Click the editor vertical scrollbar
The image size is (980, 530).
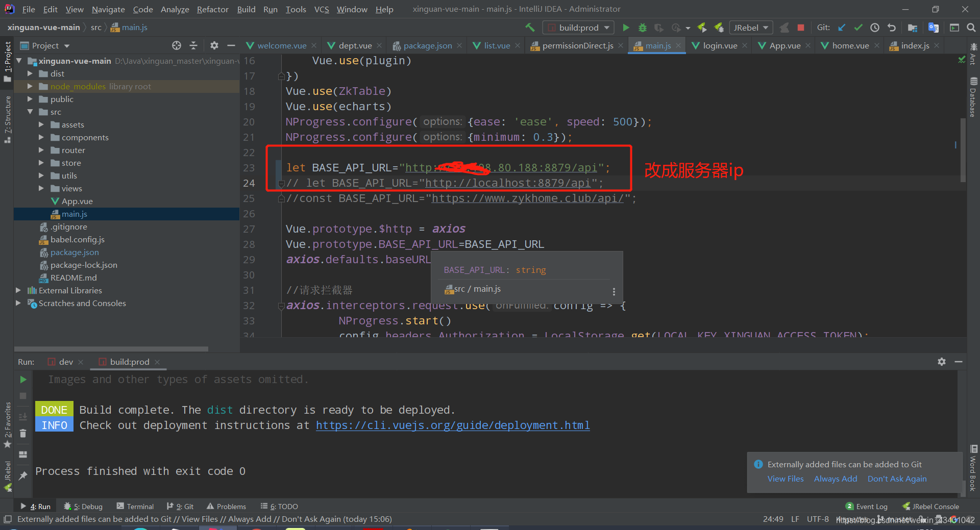(963, 149)
